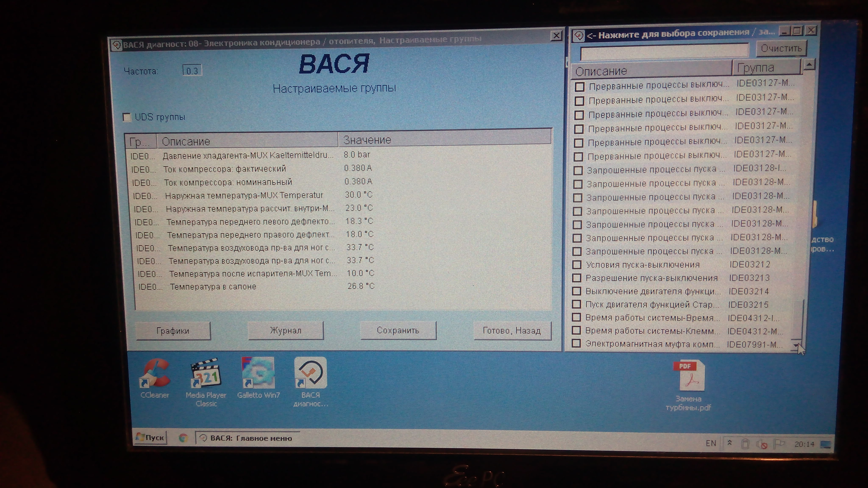Click the Chrome icon in the taskbar
This screenshot has height=488, width=868.
coord(183,438)
